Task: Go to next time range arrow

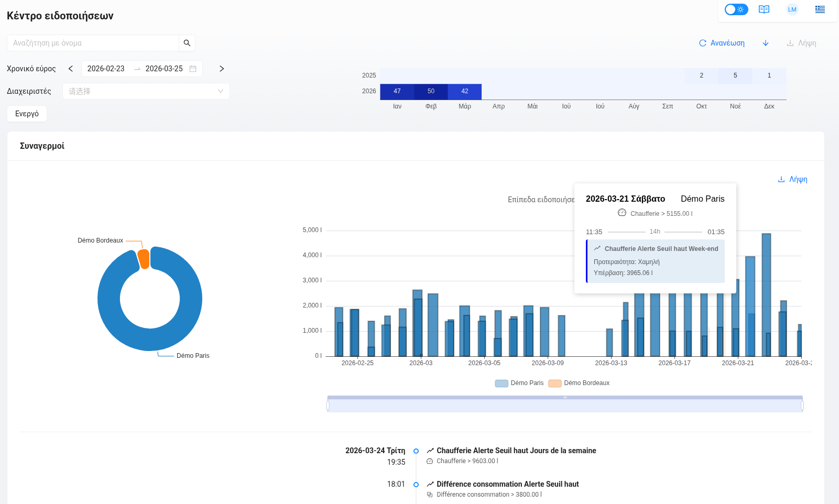Action: [x=222, y=69]
